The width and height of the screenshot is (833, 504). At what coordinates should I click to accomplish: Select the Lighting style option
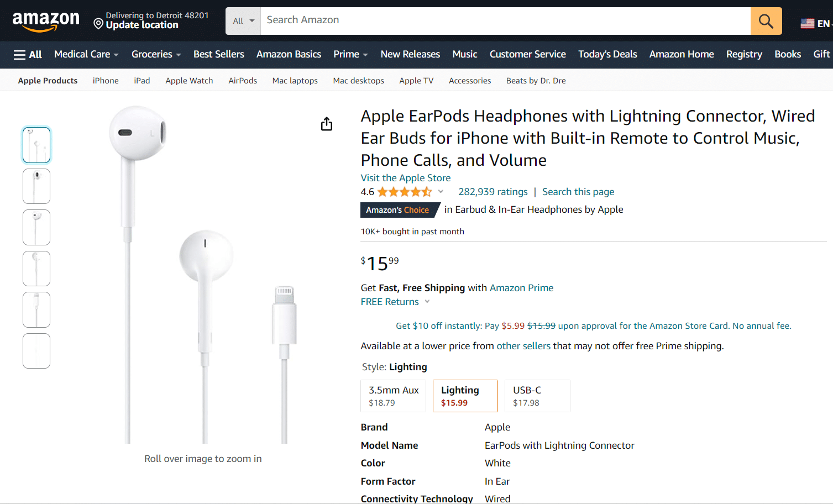[465, 396]
